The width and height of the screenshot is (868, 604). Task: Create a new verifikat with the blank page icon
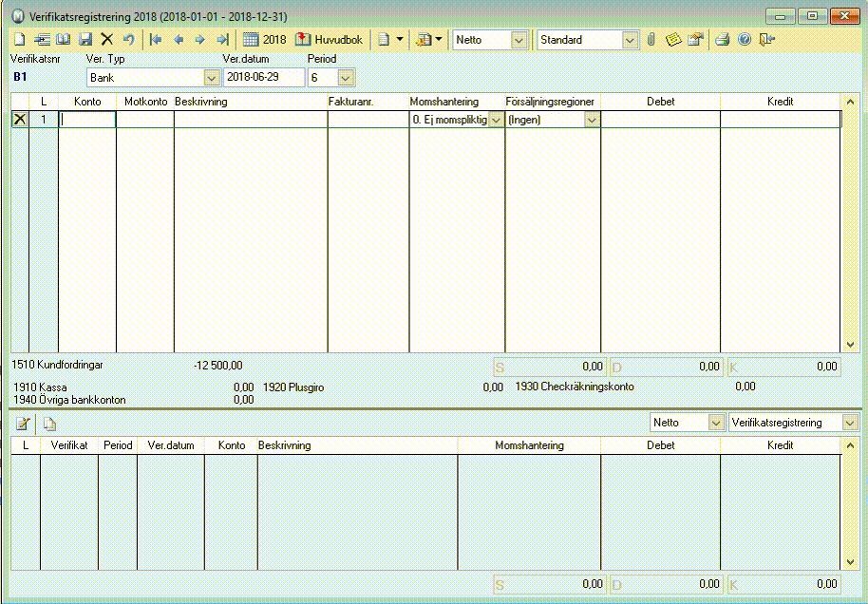[19, 39]
